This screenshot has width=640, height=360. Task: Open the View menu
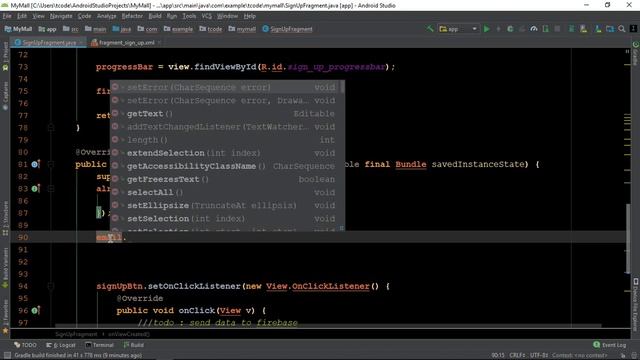38,16
